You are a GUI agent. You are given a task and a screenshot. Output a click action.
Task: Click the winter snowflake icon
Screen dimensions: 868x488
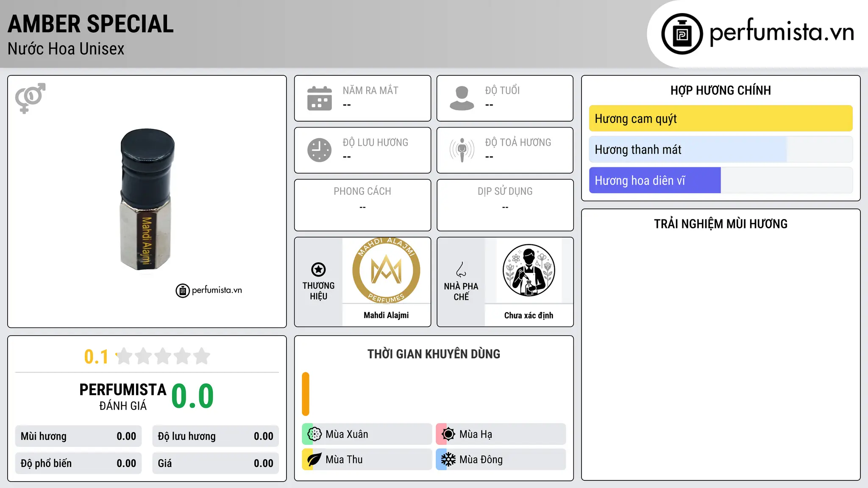448,460
